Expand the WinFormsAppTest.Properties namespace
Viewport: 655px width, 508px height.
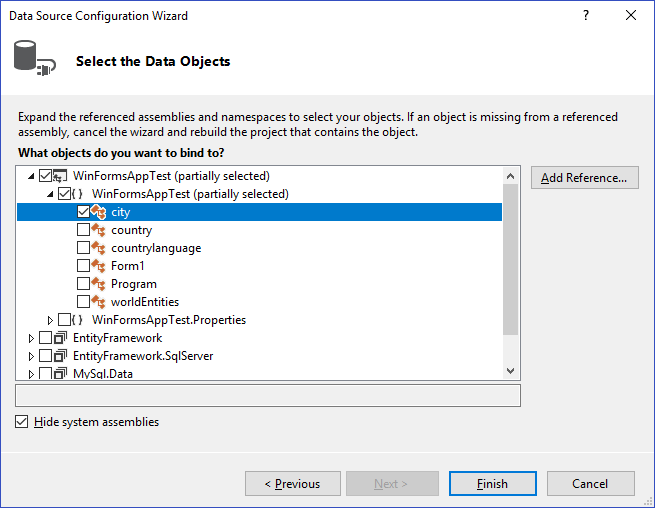tap(51, 320)
